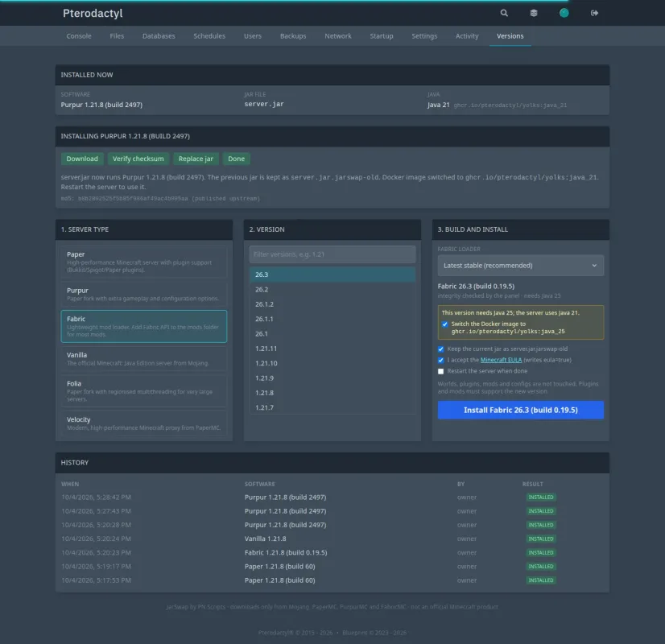
Task: Click Fabric 1.21.8 (build 0.19.5) history entry
Action: coord(286,552)
